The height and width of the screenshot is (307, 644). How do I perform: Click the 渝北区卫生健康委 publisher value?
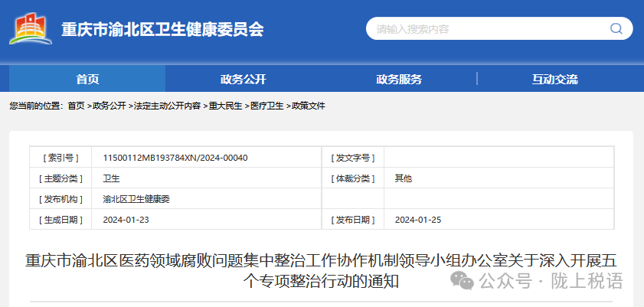tap(136, 200)
